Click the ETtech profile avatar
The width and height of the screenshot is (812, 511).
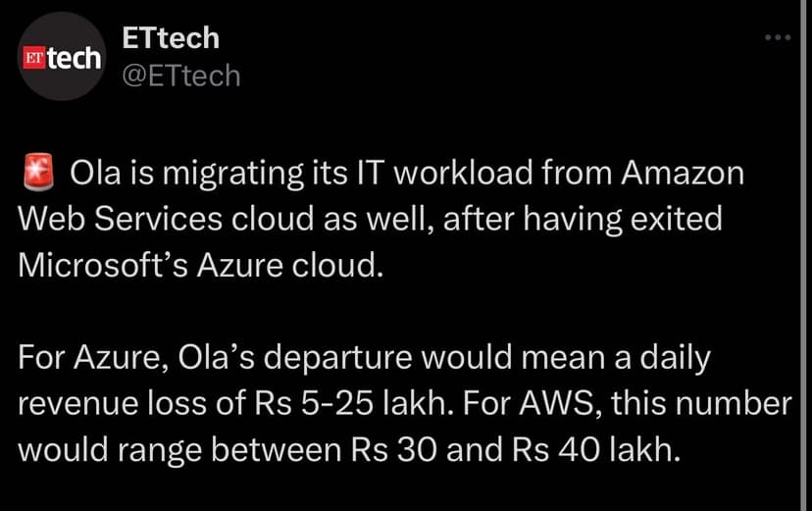tap(62, 58)
